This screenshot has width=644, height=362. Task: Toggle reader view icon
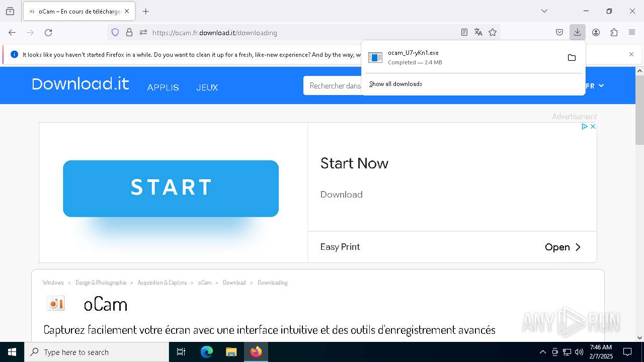pos(464,33)
